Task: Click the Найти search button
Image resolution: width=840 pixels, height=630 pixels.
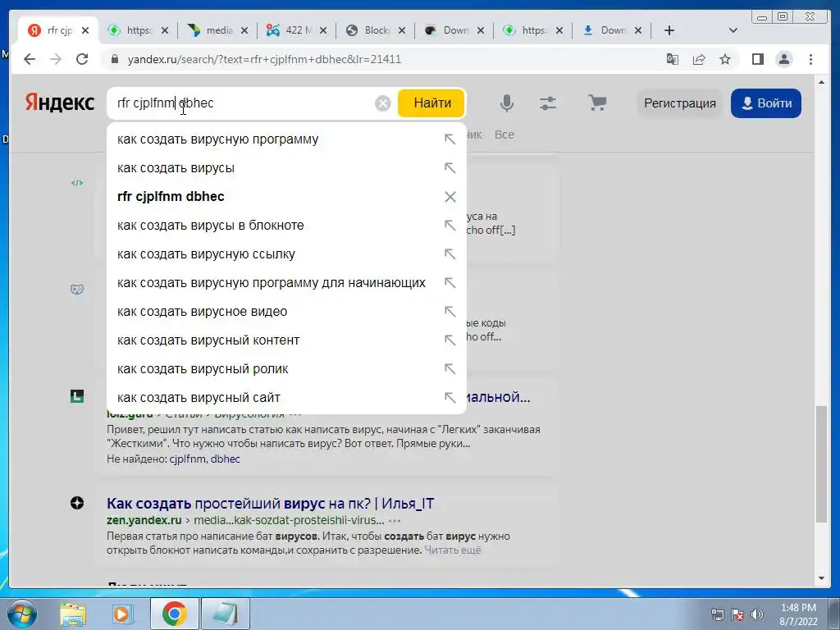Action: tap(431, 103)
